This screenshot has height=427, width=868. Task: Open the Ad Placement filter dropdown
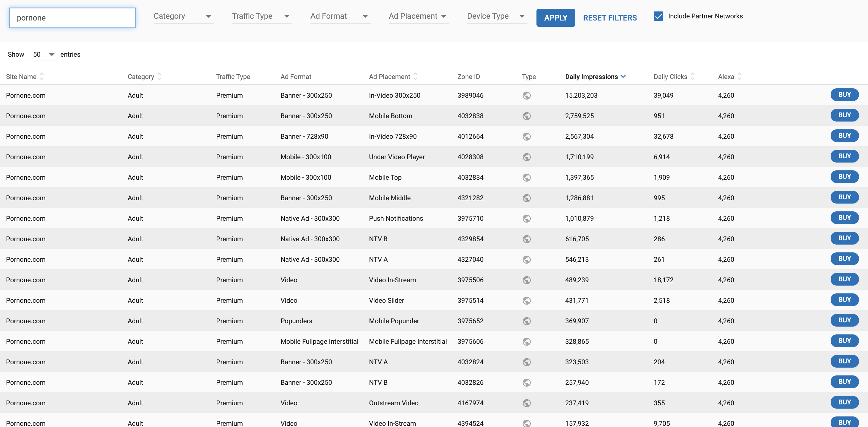click(x=419, y=16)
